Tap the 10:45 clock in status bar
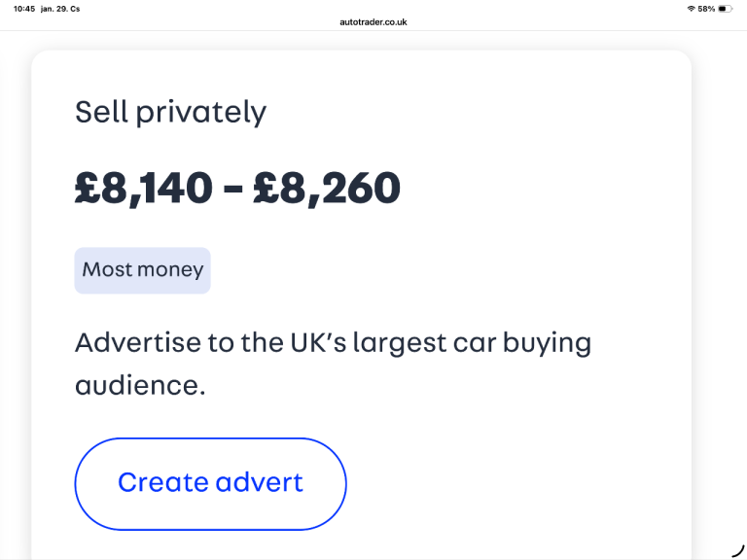 [x=23, y=9]
